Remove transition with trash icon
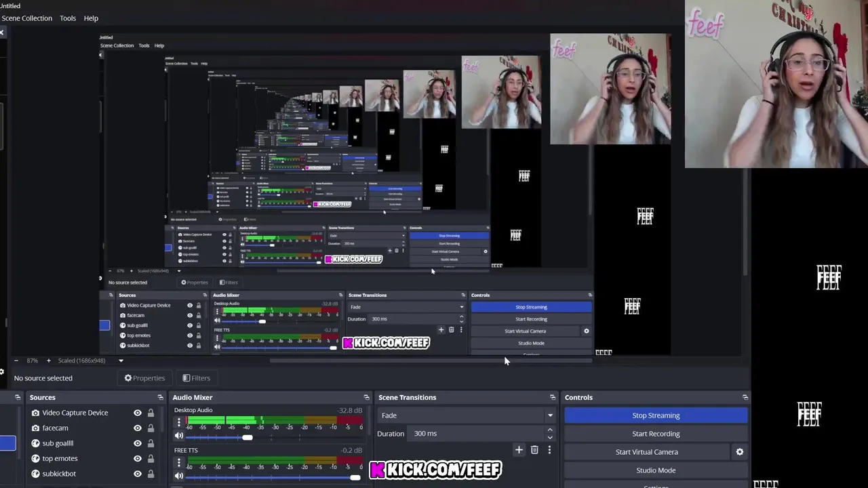 coord(534,450)
